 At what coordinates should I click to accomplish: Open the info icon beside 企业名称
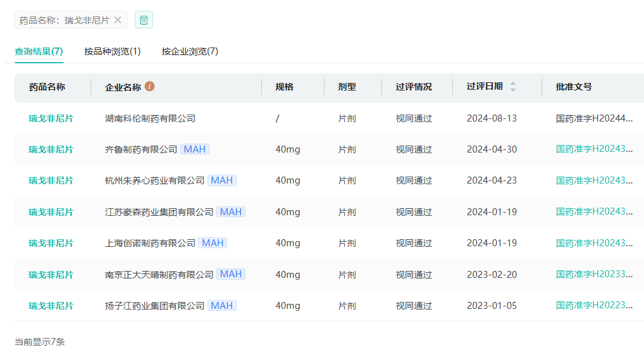149,86
